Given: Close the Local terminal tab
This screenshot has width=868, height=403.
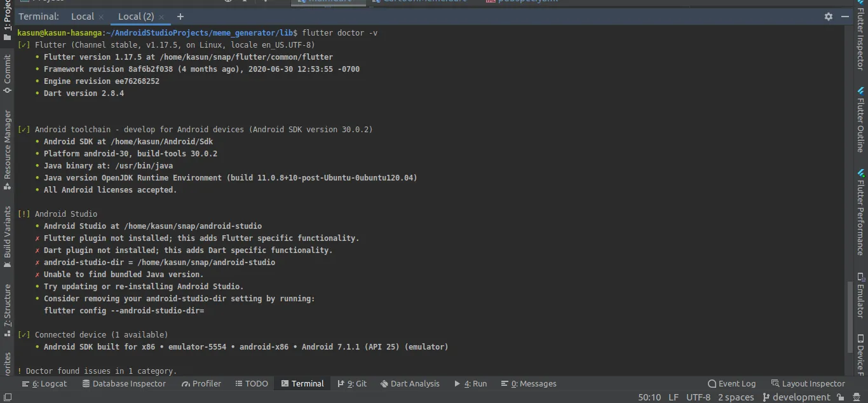Looking at the screenshot, I should (101, 17).
